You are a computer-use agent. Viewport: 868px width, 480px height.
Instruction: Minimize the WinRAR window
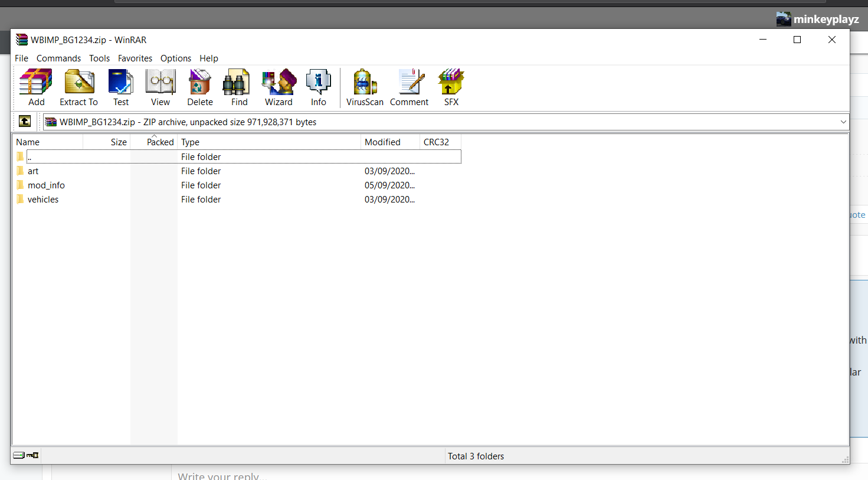point(762,40)
